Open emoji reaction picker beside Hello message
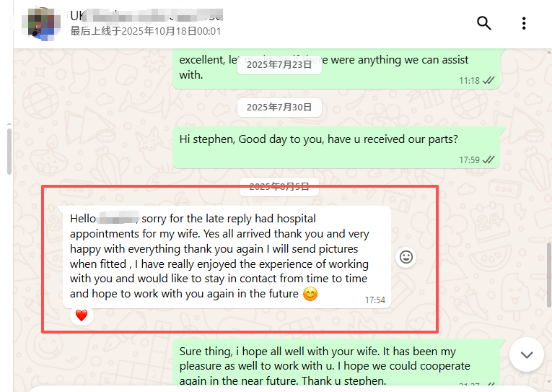 [x=407, y=257]
